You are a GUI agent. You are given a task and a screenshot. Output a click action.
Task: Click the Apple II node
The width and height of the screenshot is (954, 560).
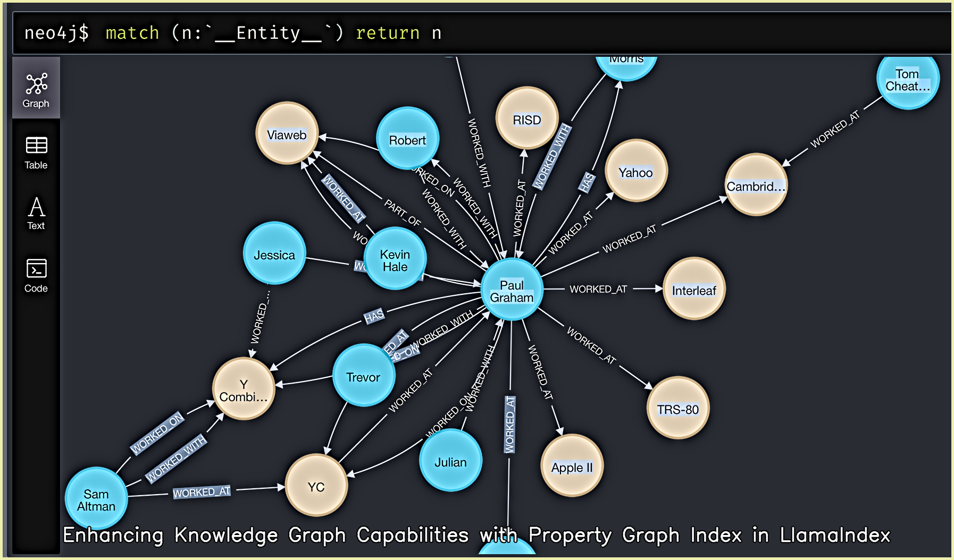pos(572,466)
